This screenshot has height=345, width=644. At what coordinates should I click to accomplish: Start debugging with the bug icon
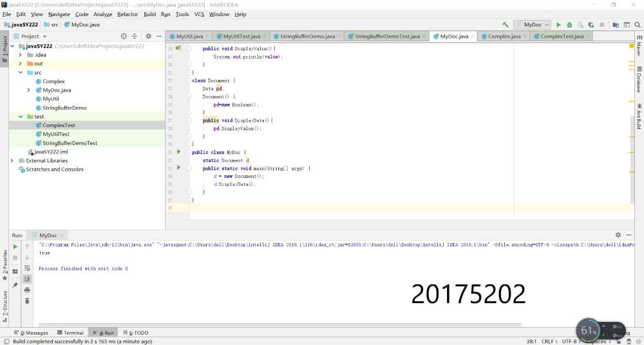(569, 25)
